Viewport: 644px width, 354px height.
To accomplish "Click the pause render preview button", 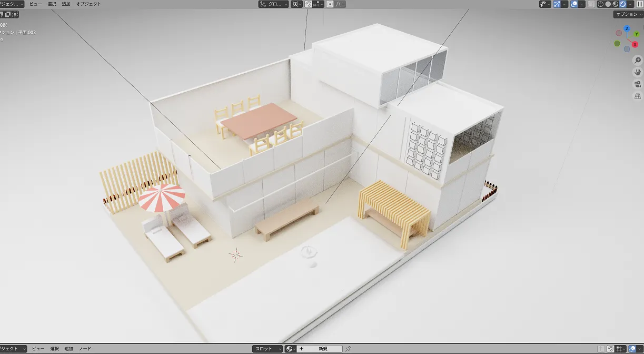I will [x=640, y=4].
